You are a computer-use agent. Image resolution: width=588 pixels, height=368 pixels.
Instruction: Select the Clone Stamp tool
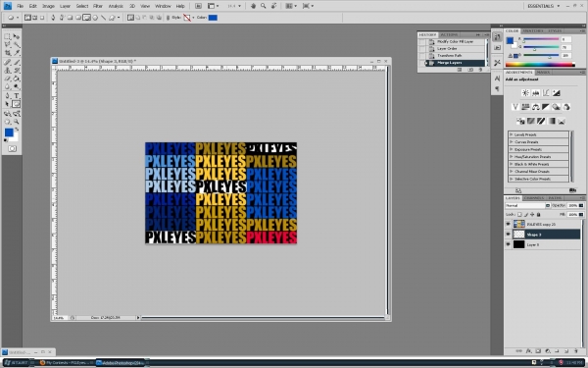[7, 71]
